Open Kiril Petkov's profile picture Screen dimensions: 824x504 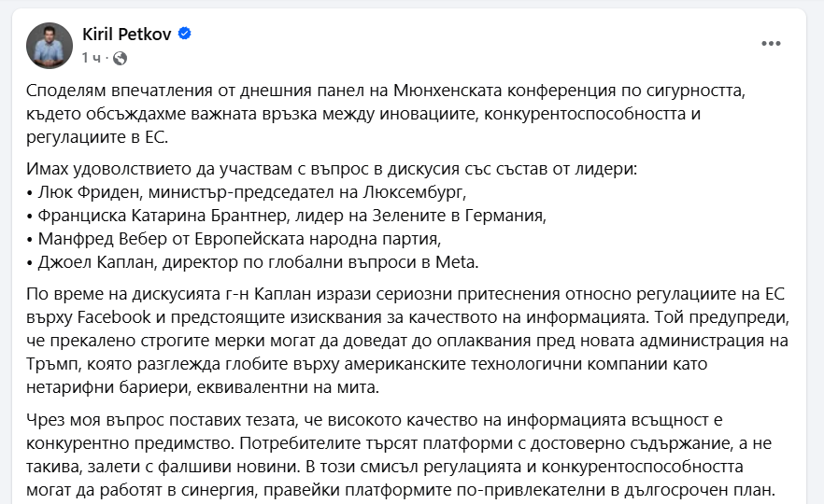pyautogui.click(x=50, y=45)
